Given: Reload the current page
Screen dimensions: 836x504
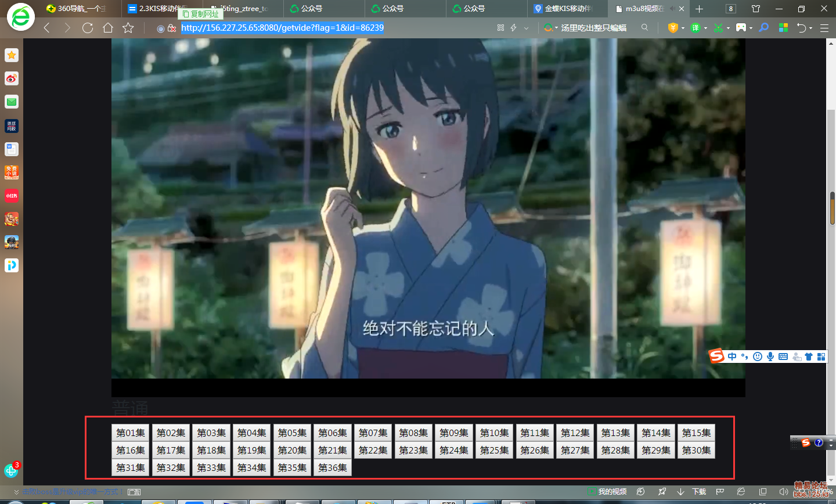Looking at the screenshot, I should pos(88,28).
